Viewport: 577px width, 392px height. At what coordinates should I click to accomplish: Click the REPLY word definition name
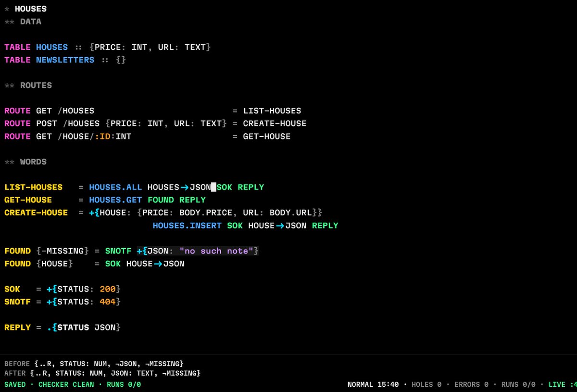point(18,327)
